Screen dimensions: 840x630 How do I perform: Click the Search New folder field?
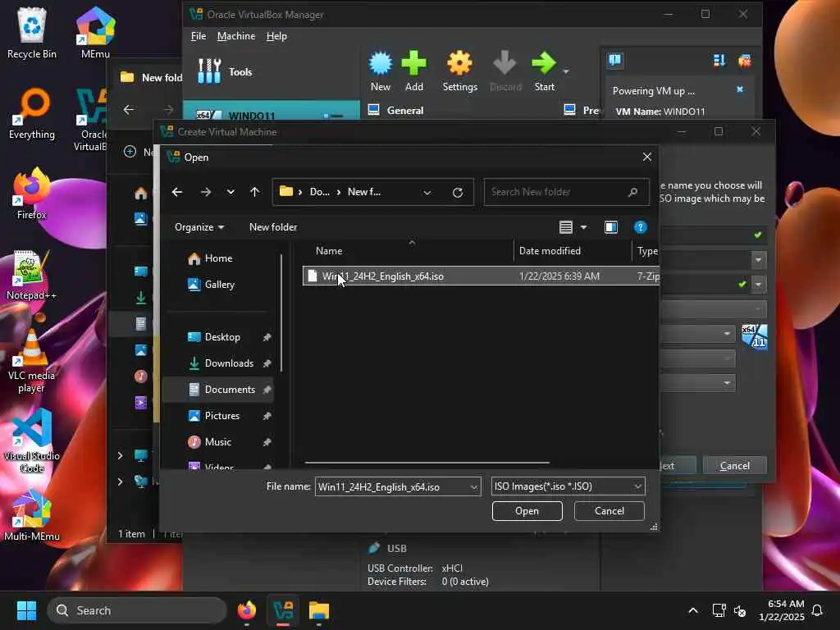pos(566,192)
